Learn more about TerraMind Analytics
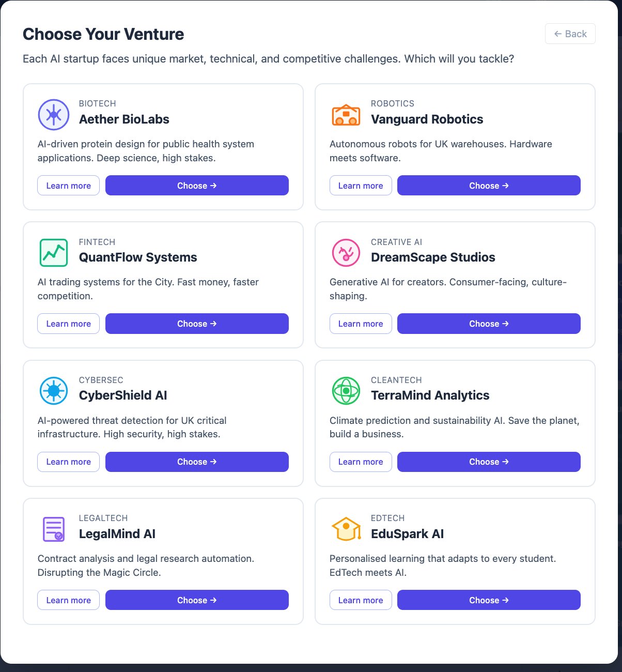The width and height of the screenshot is (622, 672). pos(361,462)
